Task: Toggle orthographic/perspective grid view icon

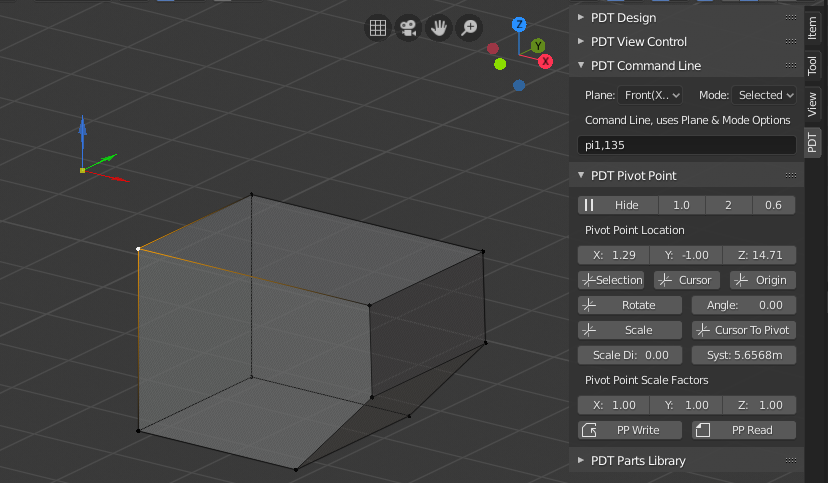Action: tap(378, 28)
